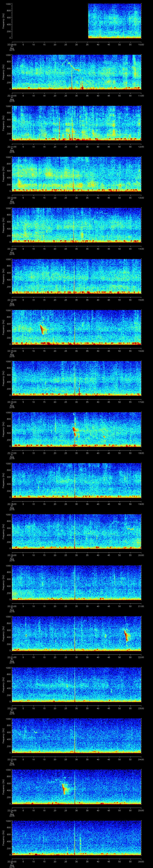The height and width of the screenshot is (868, 153).
Task: Open the 22:12 minute spectrogram panel
Action: [76, 174]
